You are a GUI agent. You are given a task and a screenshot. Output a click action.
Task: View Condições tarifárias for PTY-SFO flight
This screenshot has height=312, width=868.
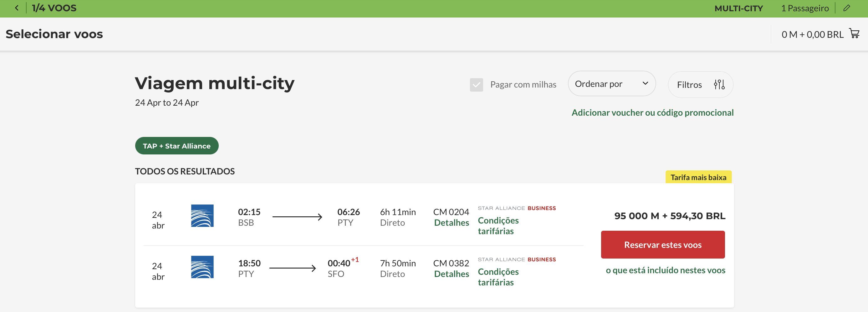click(498, 277)
